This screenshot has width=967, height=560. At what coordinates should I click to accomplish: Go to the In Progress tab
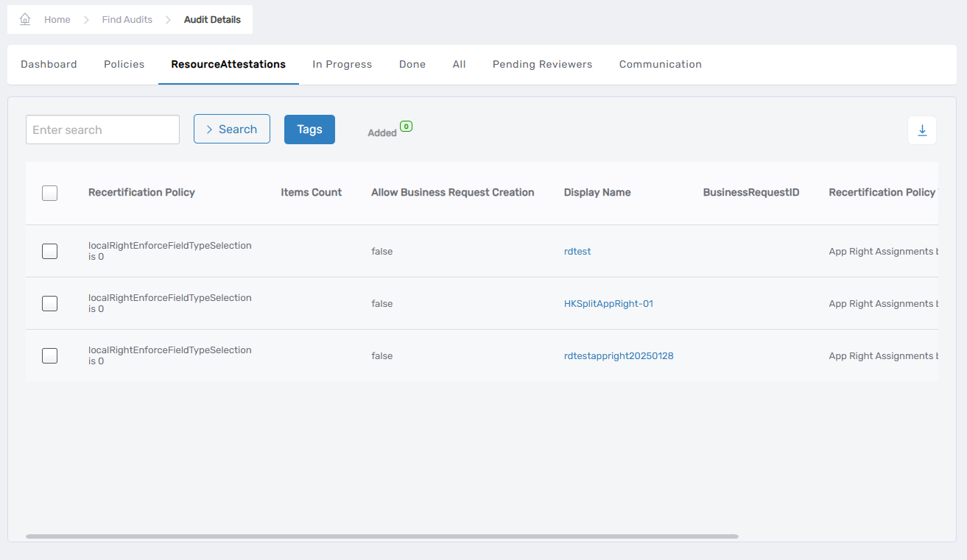pos(342,65)
